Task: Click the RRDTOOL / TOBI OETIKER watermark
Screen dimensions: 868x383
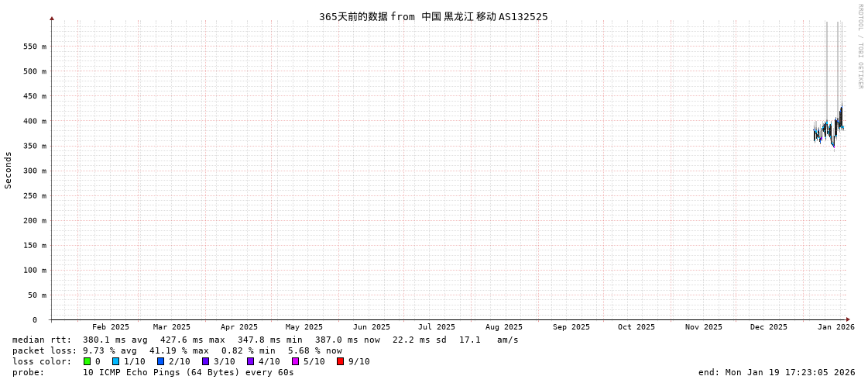Action: coord(859,47)
